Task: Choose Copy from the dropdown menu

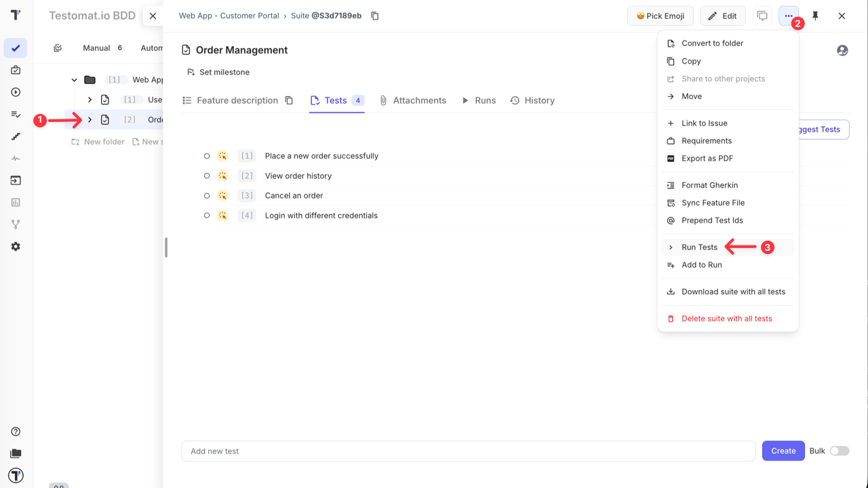Action: click(728, 61)
